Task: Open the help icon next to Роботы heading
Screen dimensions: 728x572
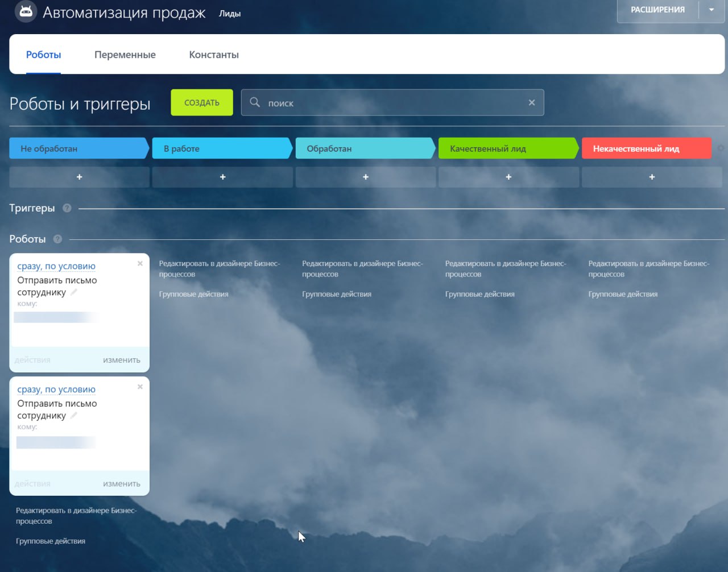Action: click(57, 239)
